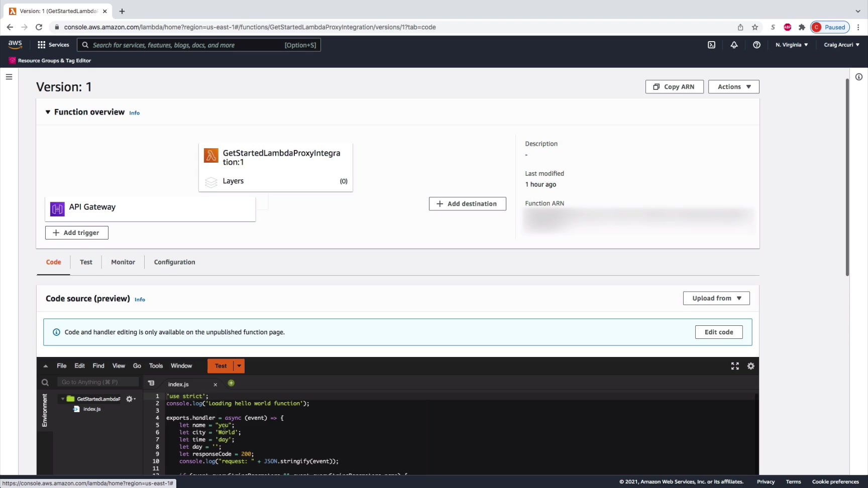Collapse the Function overview section
Image resolution: width=868 pixels, height=488 pixels.
(x=48, y=112)
